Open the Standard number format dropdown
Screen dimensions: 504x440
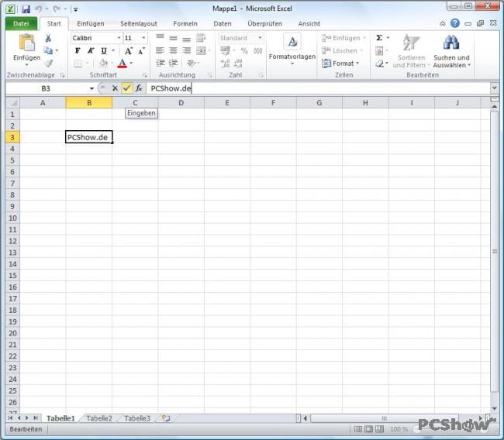pyautogui.click(x=260, y=38)
